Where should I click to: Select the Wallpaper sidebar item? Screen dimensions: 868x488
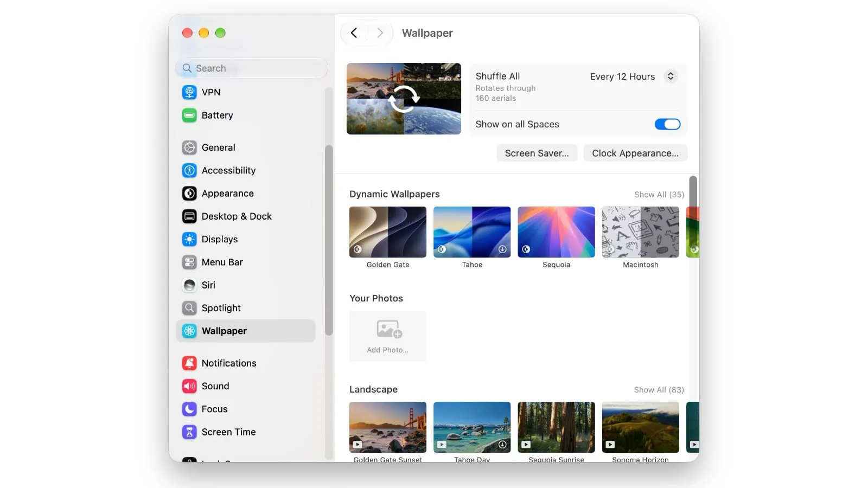(x=246, y=331)
